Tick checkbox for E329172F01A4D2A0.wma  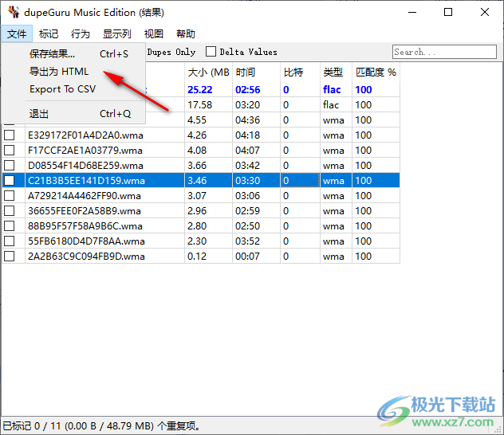click(10, 135)
